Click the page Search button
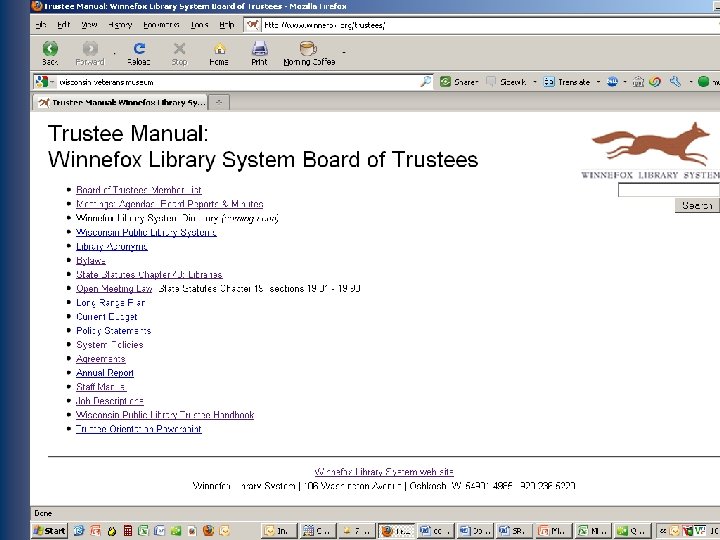 click(697, 205)
